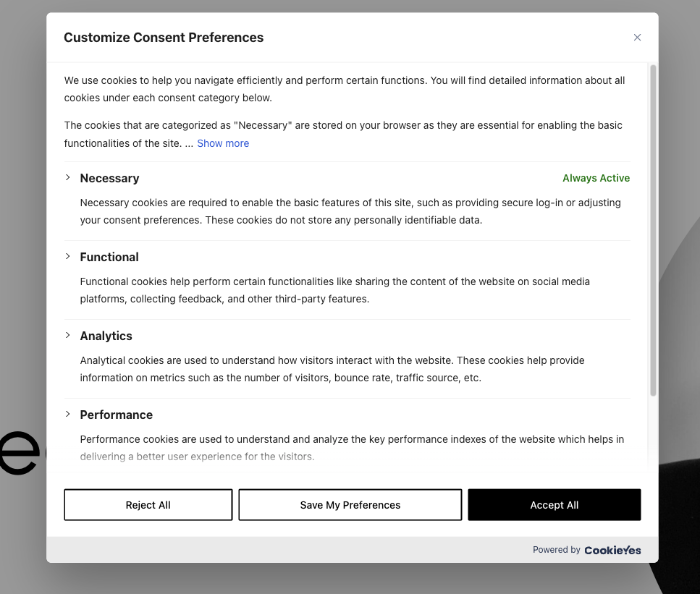Click Save My Preferences button

(350, 505)
